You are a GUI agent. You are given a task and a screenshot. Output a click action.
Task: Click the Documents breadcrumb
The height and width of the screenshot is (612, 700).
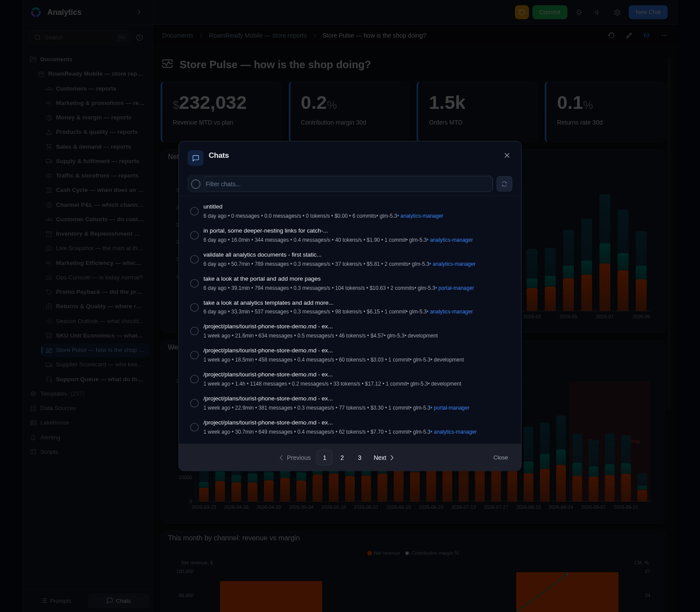[x=178, y=35]
